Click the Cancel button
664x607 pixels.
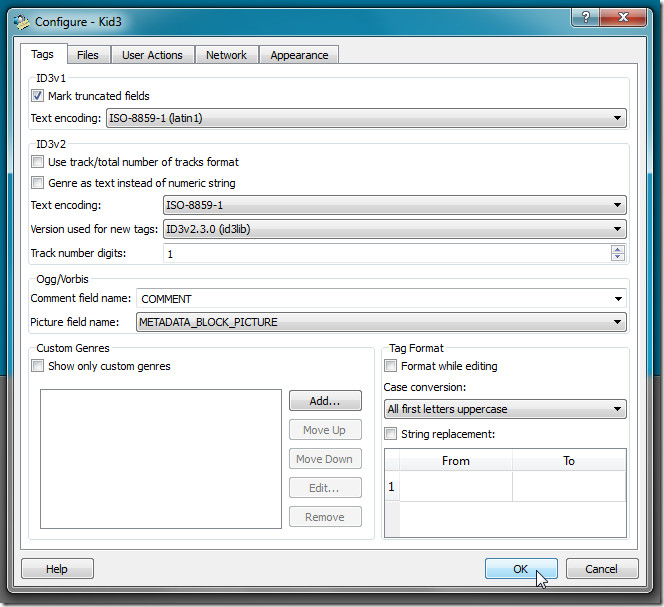[x=602, y=569]
